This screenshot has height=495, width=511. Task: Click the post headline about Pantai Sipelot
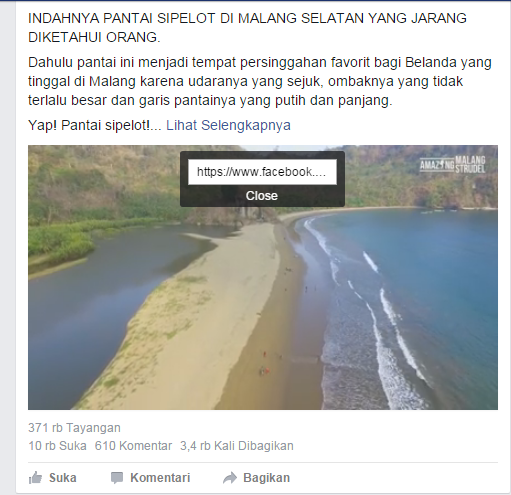(x=247, y=28)
